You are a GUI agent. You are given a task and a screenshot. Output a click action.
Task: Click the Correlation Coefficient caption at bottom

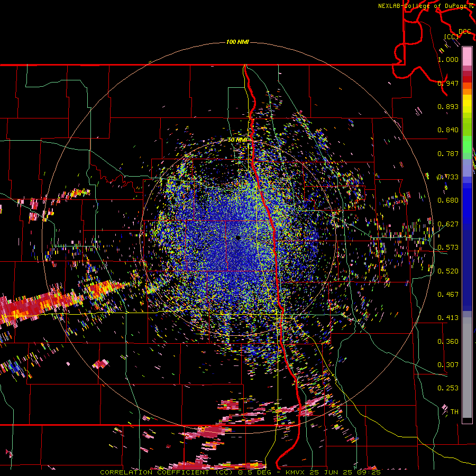[x=240, y=472]
